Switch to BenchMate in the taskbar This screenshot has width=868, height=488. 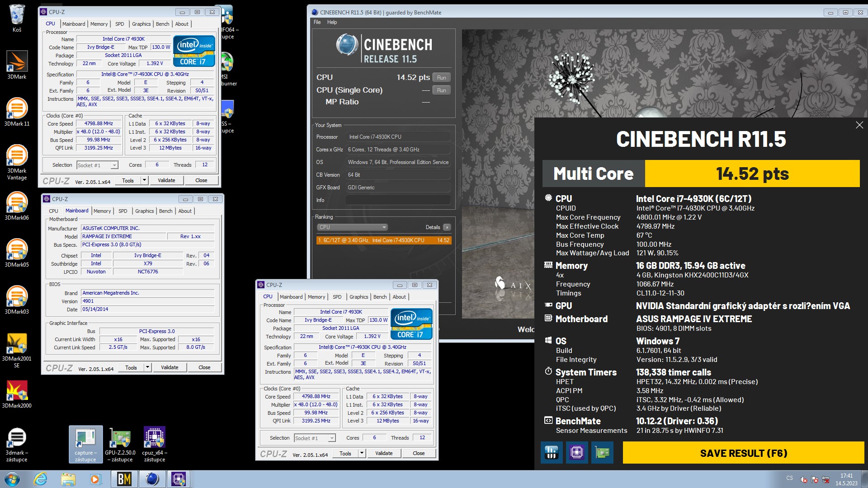pyautogui.click(x=124, y=479)
